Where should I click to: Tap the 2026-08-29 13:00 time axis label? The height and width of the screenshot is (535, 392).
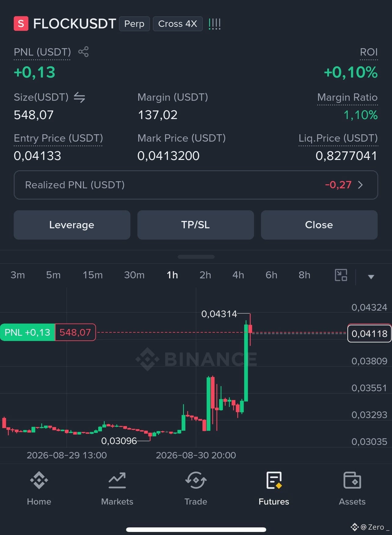click(67, 455)
